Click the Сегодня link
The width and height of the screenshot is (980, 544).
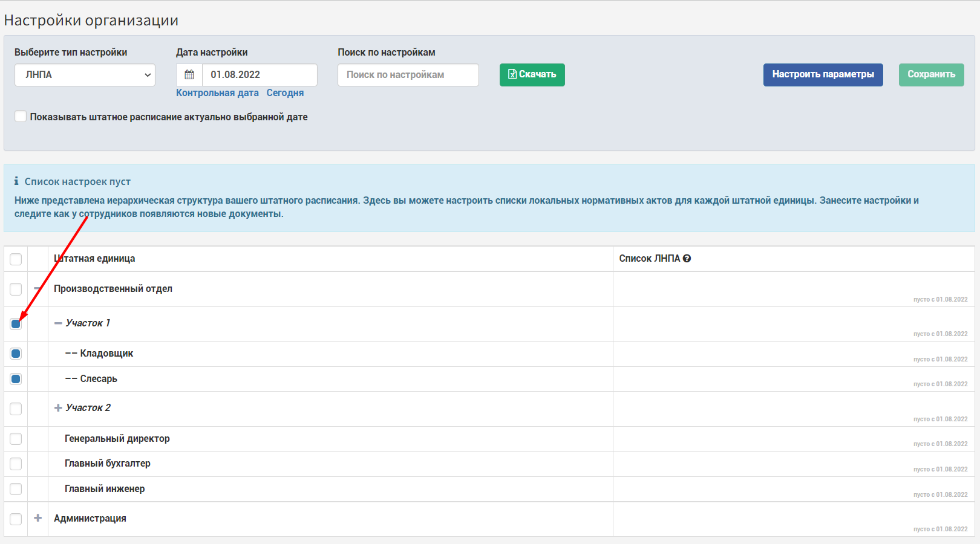click(285, 93)
